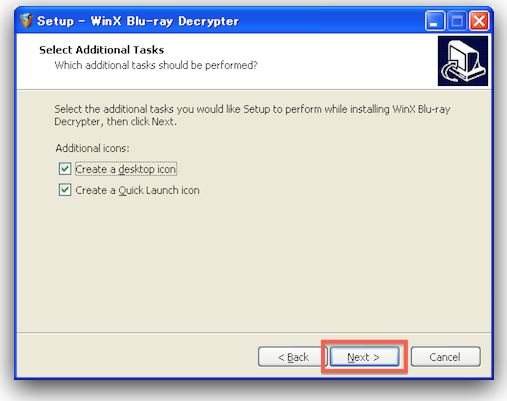Viewport: 507px width, 401px height.
Task: Close the WinX Blu-ray Decrypter setup window
Action: tap(479, 21)
